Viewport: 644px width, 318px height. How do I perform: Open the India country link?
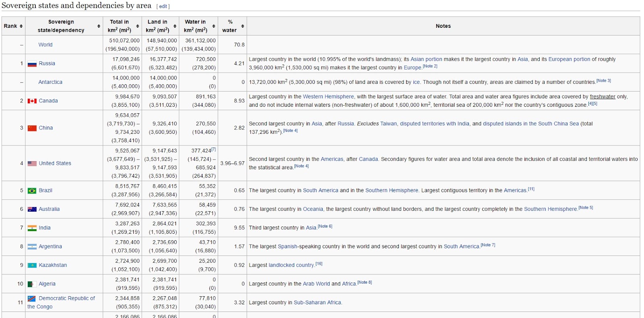[45, 228]
